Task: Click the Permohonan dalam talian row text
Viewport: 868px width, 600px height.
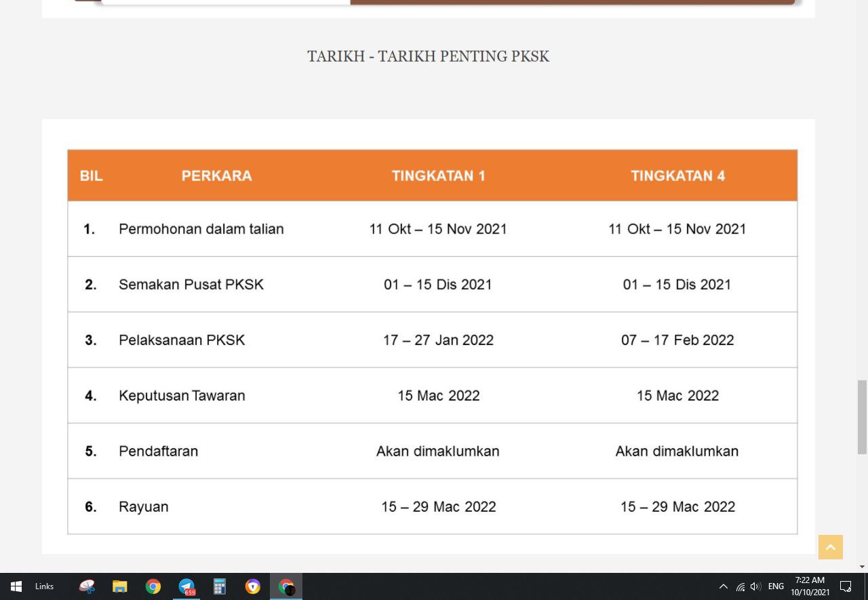Action: 201,229
